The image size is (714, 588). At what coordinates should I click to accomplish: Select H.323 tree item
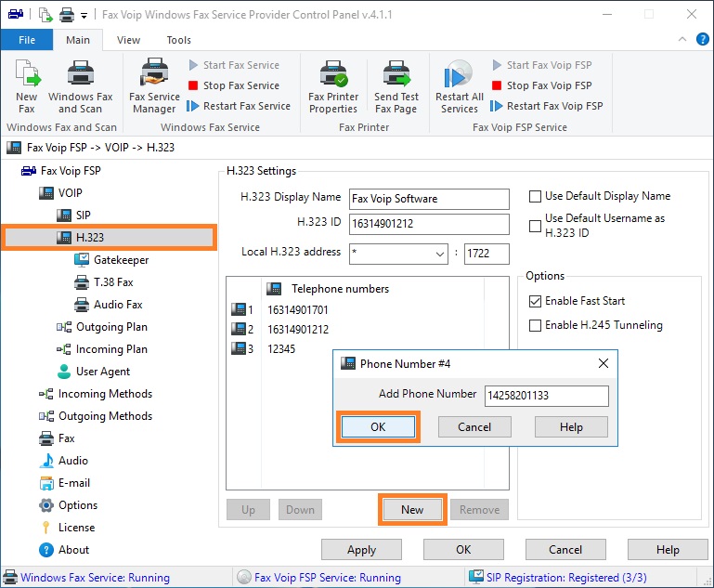pos(109,237)
